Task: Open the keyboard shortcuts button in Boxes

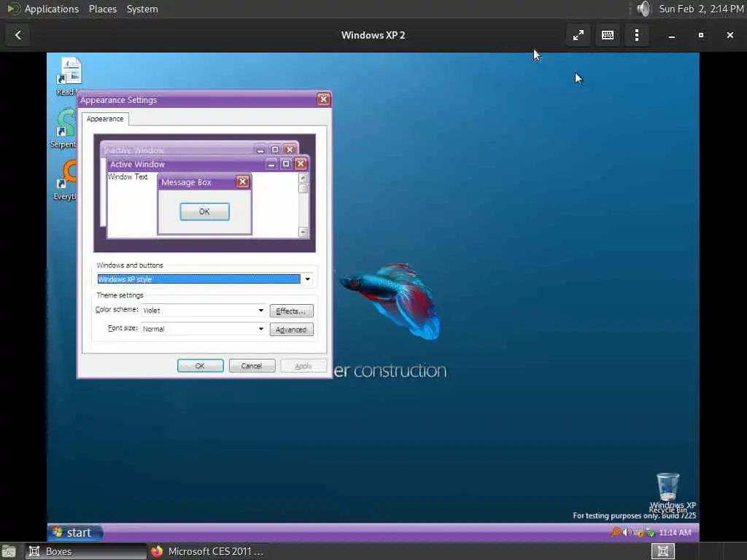Action: click(608, 35)
